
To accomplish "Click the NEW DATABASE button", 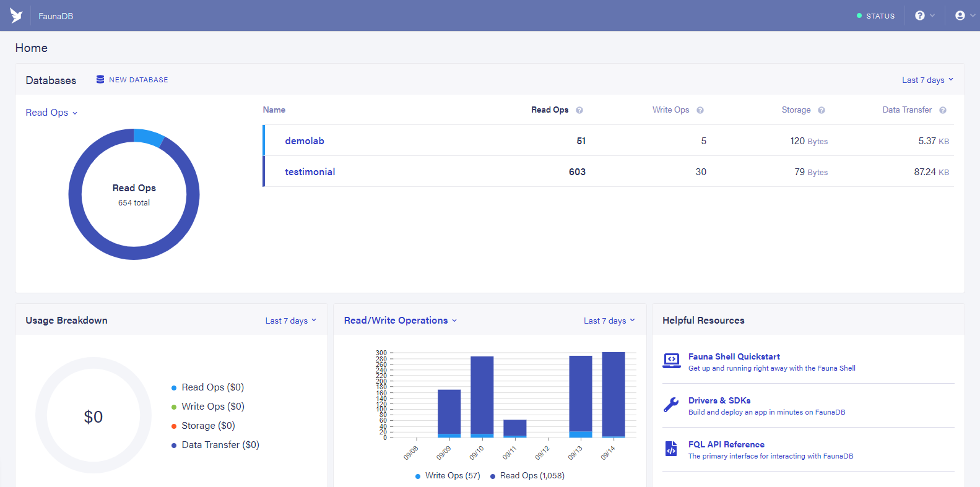I will click(x=132, y=80).
